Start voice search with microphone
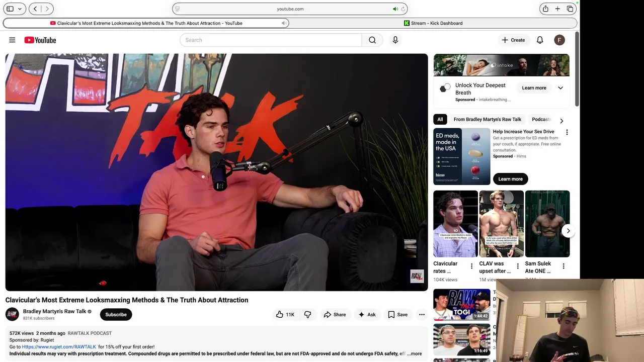 [395, 40]
